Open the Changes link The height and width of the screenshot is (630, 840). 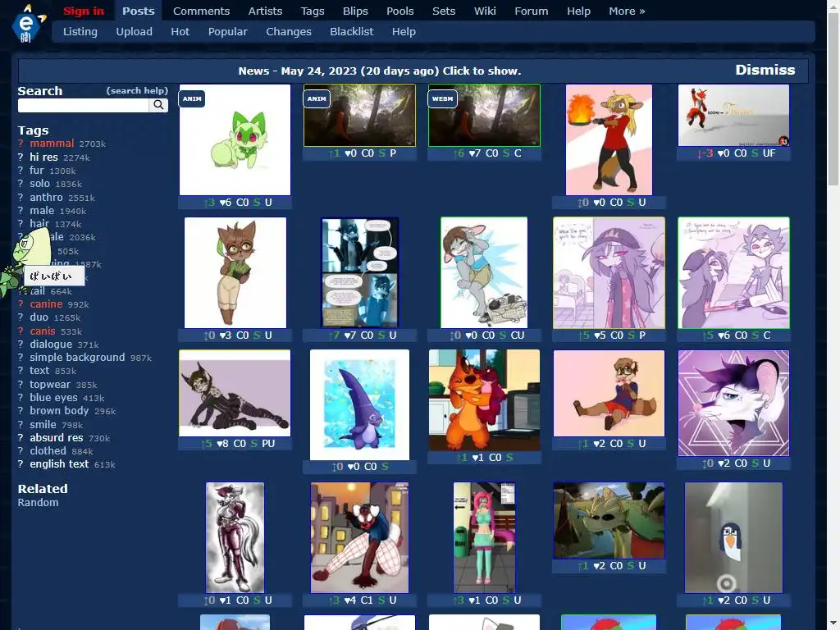[x=289, y=32]
